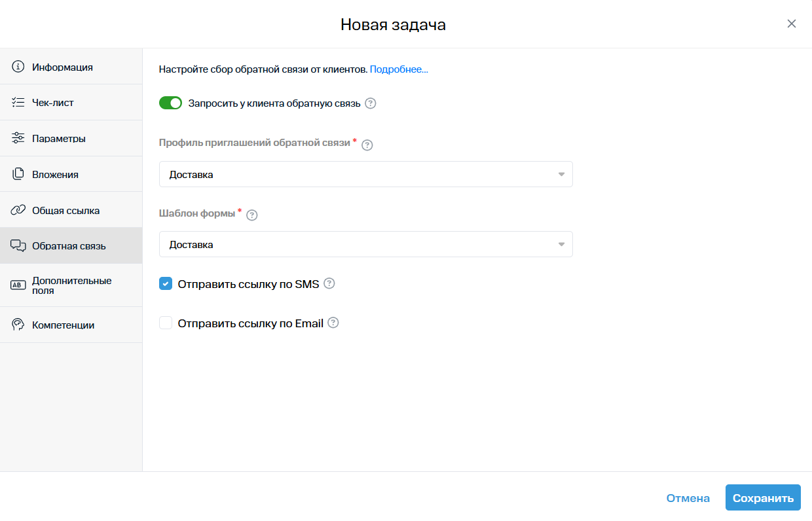Expand the Шаблон формы dropdown list

(x=365, y=244)
